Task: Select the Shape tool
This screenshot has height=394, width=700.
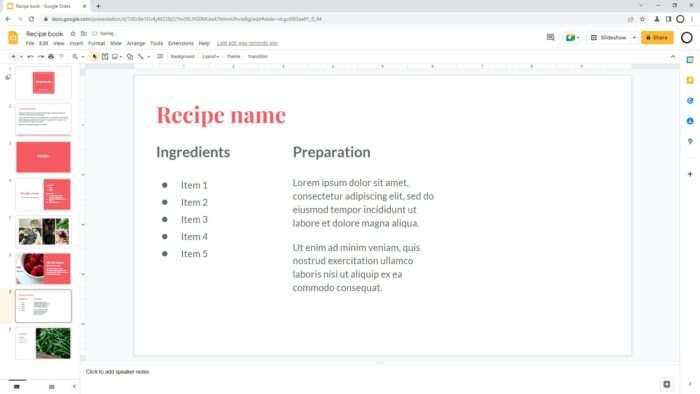Action: (130, 57)
